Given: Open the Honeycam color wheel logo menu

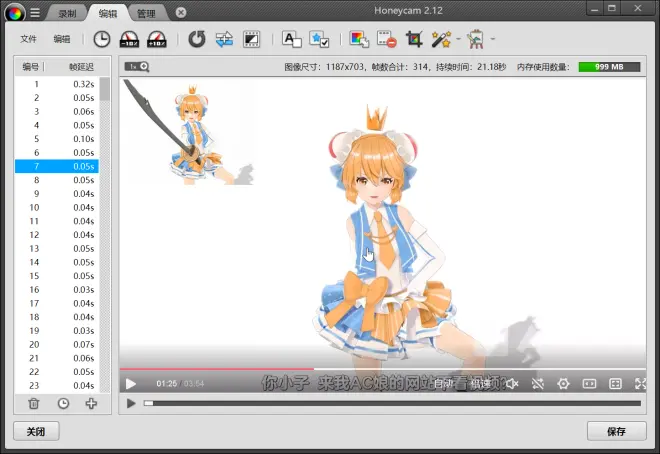Looking at the screenshot, I should point(15,13).
